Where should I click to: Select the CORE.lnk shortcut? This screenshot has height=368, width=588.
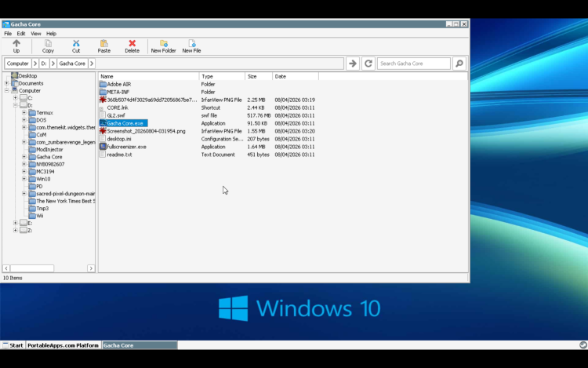point(114,107)
